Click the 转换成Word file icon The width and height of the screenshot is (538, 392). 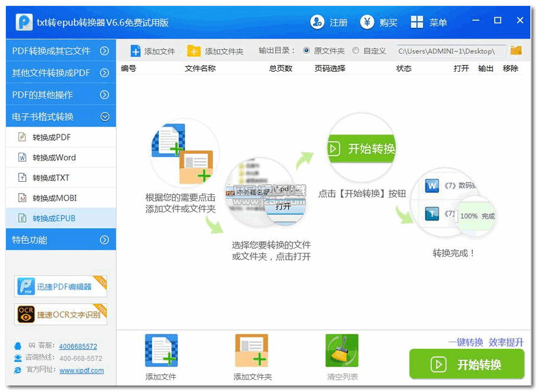click(22, 158)
